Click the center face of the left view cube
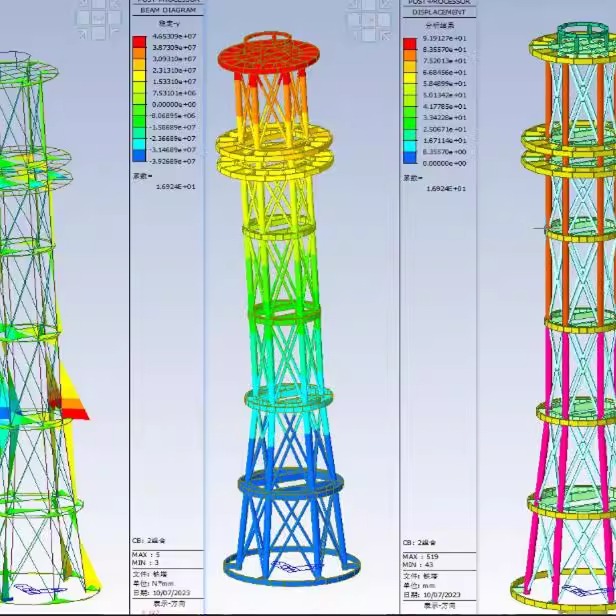The image size is (616, 616). (99, 18)
